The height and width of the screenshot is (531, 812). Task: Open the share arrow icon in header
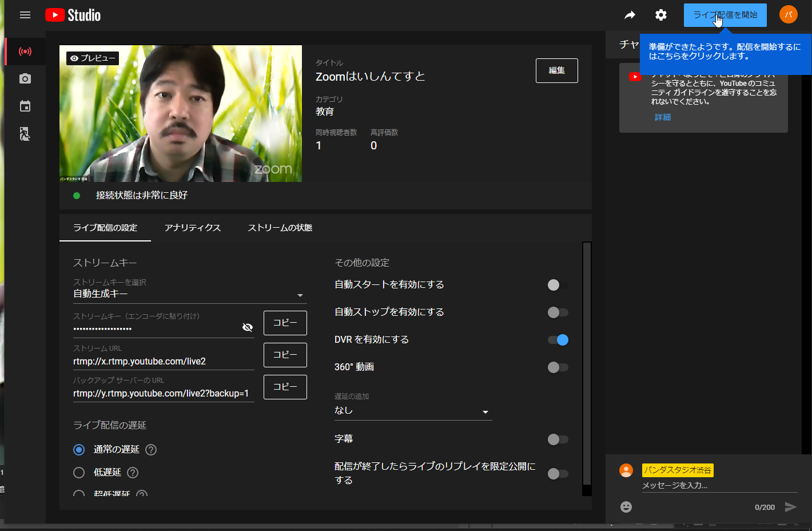point(630,15)
